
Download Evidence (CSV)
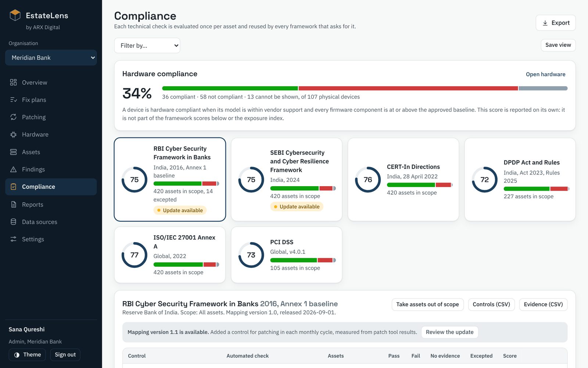(543, 304)
